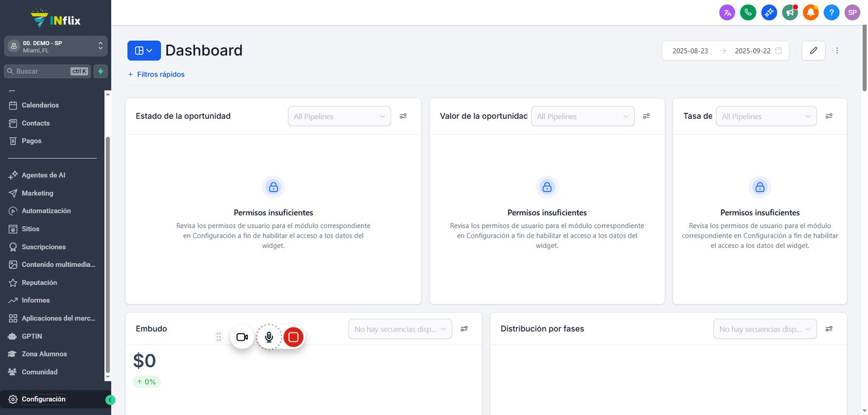Open filter settings for Distribución por fases
This screenshot has width=868, height=415.
click(x=829, y=329)
